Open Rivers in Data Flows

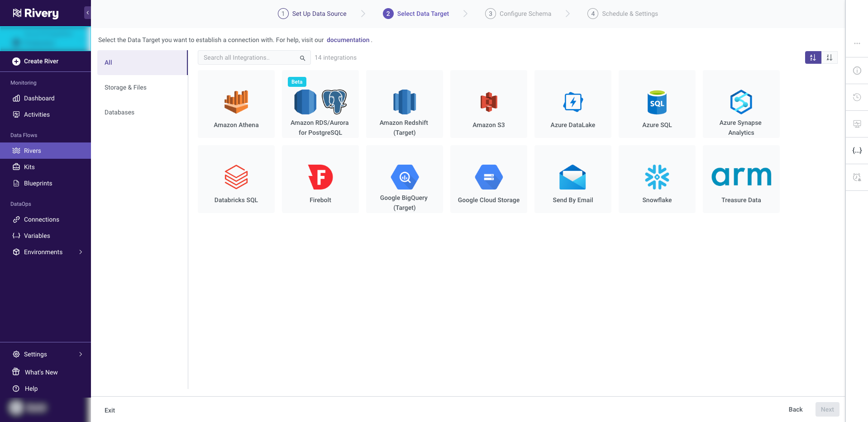click(x=45, y=151)
